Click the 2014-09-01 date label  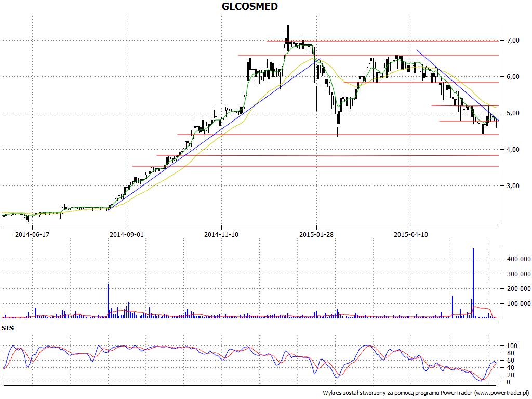point(127,234)
